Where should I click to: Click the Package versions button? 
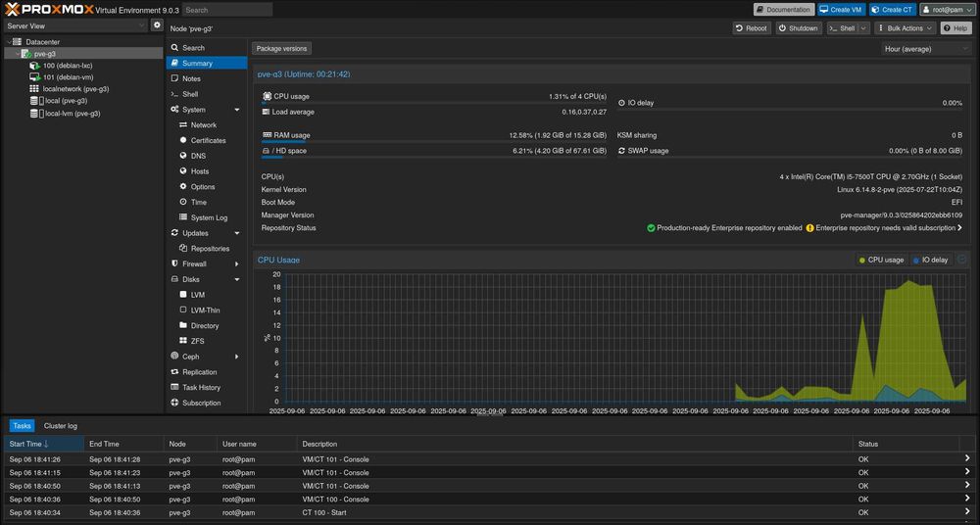[281, 48]
